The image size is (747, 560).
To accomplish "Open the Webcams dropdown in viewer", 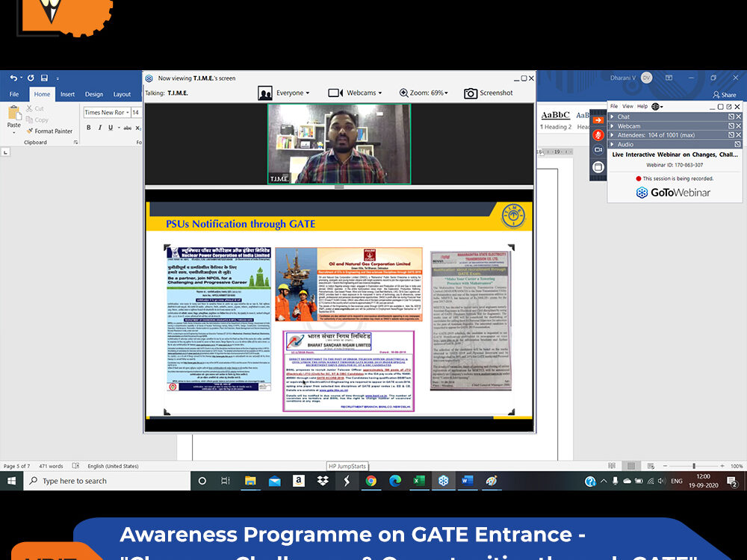I will (x=355, y=93).
